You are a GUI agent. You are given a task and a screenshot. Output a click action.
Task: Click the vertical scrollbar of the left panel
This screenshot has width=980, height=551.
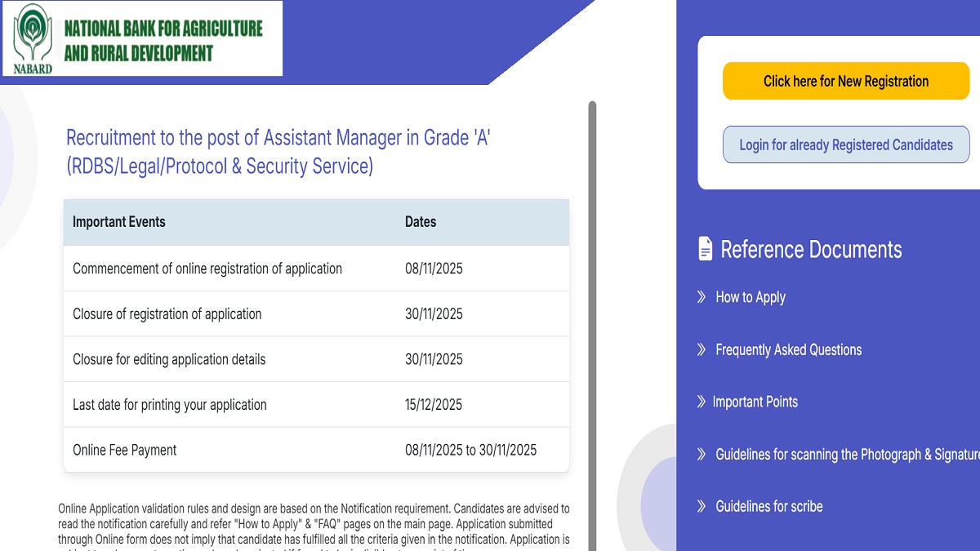click(592, 327)
